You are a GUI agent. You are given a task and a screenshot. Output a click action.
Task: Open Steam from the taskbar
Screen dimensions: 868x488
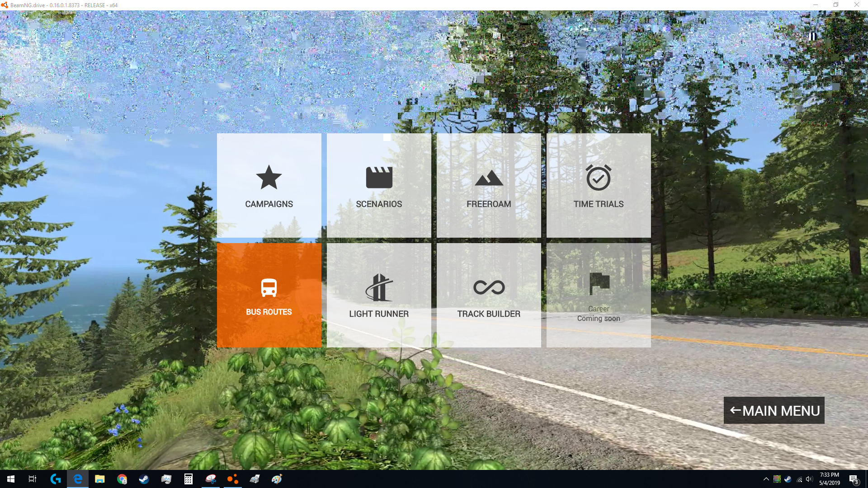(x=144, y=479)
